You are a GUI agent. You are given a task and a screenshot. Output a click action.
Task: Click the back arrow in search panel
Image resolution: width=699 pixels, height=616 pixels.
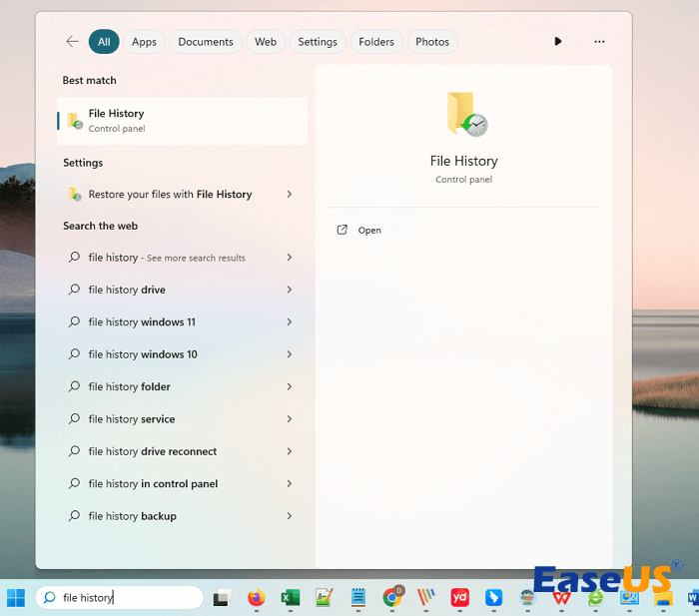click(x=72, y=42)
